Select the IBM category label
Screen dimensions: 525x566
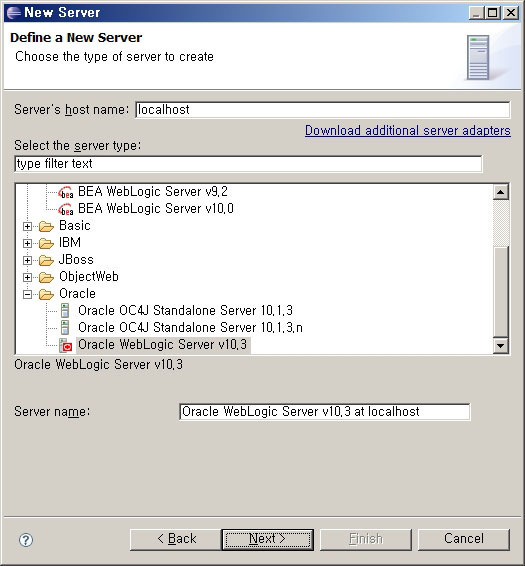tap(70, 243)
